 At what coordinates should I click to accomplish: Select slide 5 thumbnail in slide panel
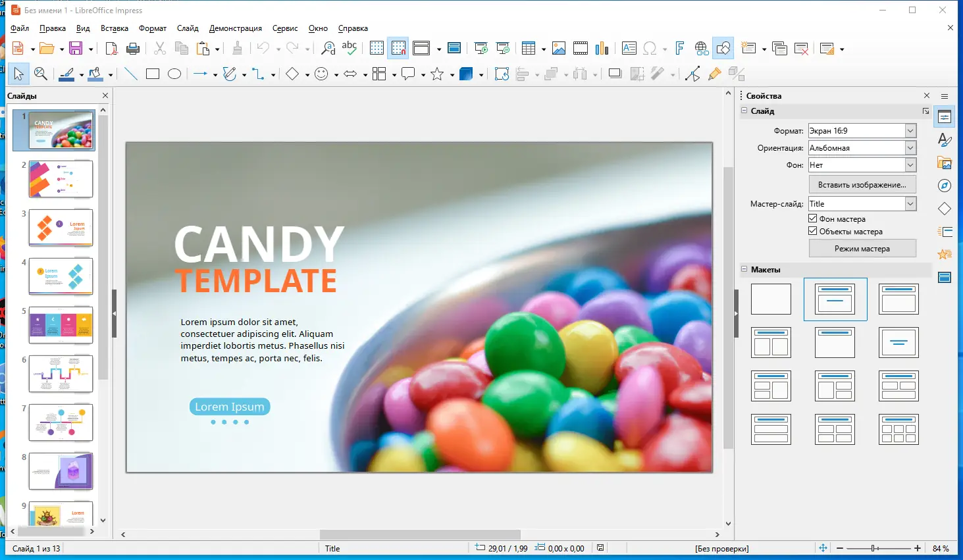point(61,324)
